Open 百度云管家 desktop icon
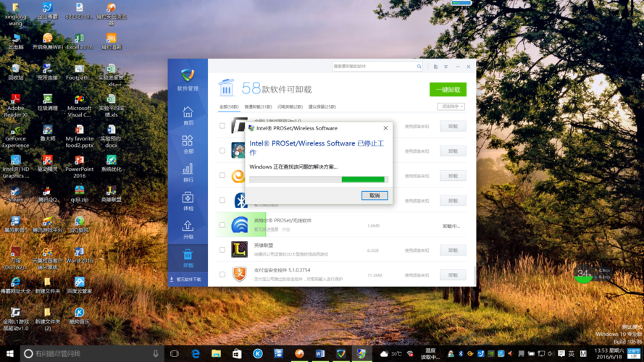 (79, 285)
